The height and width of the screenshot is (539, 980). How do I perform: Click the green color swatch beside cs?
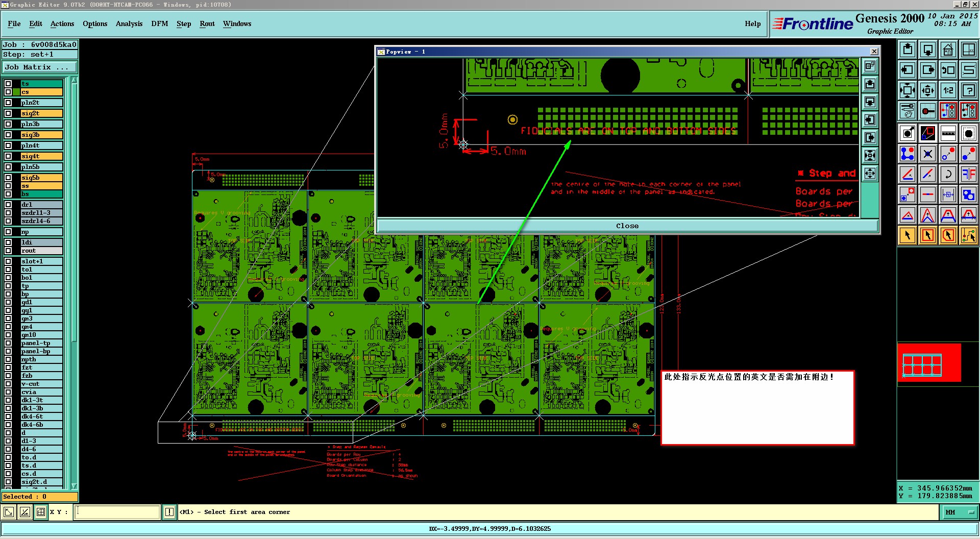tap(16, 92)
